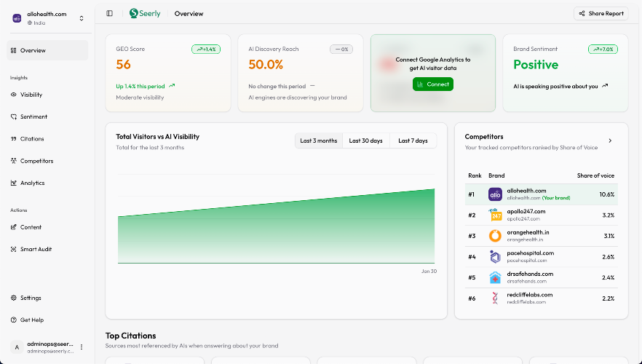Open the user account three-dot menu
Screen dimensions: 642x364
point(82,347)
